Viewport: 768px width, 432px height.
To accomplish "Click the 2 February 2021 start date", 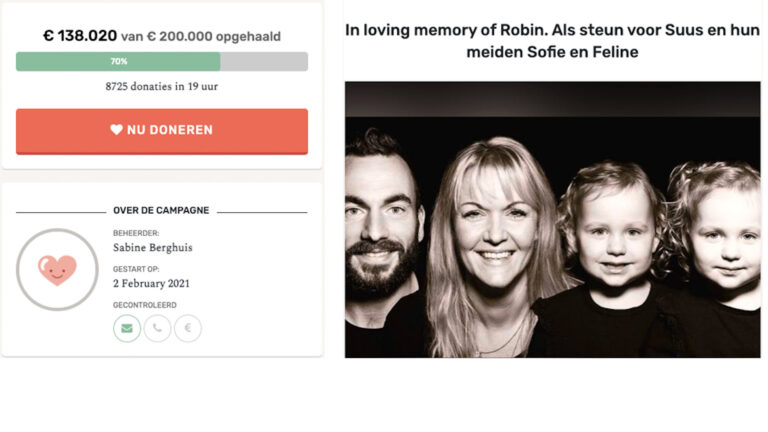I will pyautogui.click(x=151, y=283).
